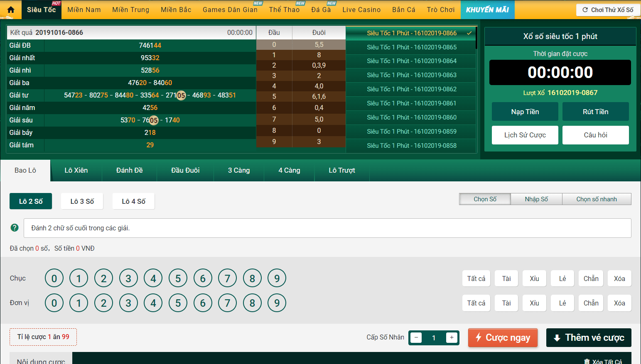Select result Siêu Tốc 1 Phút 16102019-0863
The image size is (641, 364).
pyautogui.click(x=411, y=75)
